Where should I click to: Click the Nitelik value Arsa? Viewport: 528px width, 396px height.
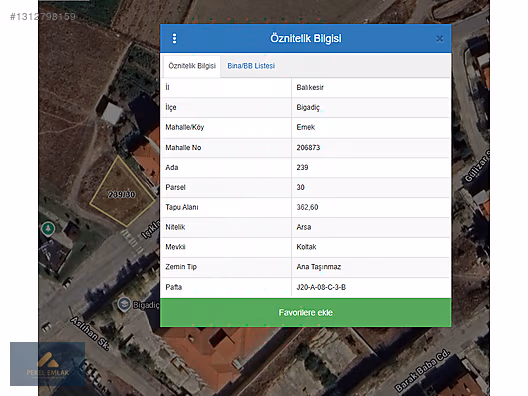click(303, 227)
